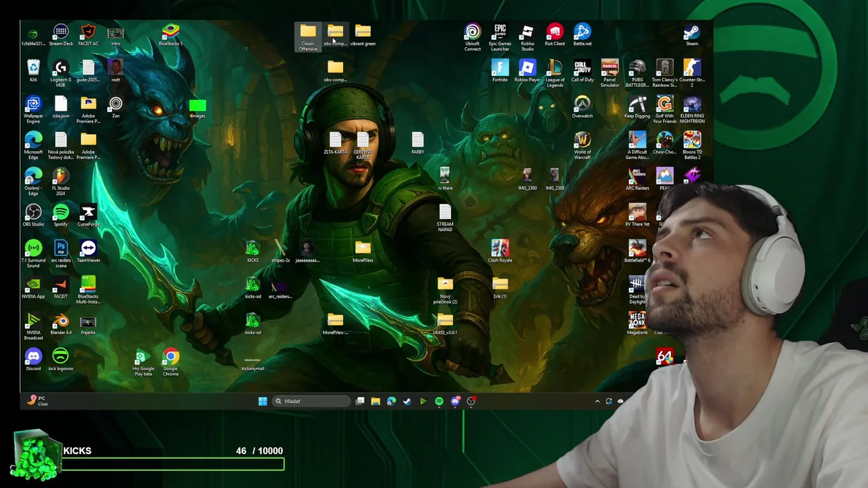Image resolution: width=868 pixels, height=488 pixels.
Task: Click the Blender 4.4 desktop shortcut
Action: (61, 324)
